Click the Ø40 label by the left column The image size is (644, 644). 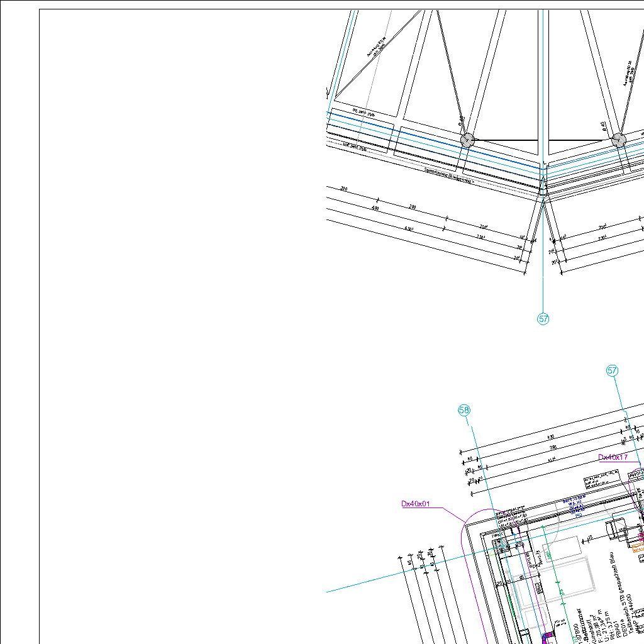(x=462, y=119)
